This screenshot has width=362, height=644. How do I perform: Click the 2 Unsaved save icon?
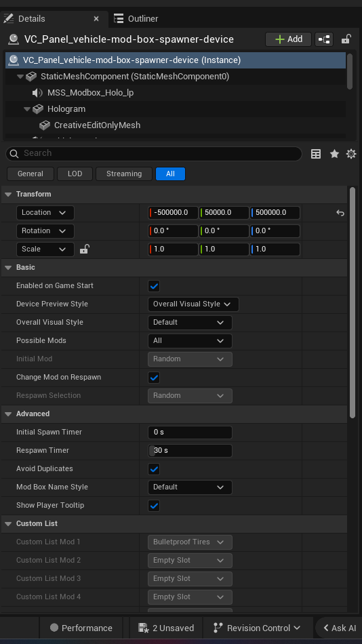point(143,628)
